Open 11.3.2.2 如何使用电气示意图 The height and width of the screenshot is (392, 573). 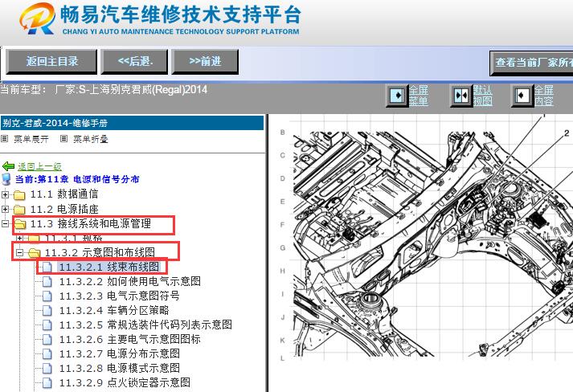click(x=129, y=281)
